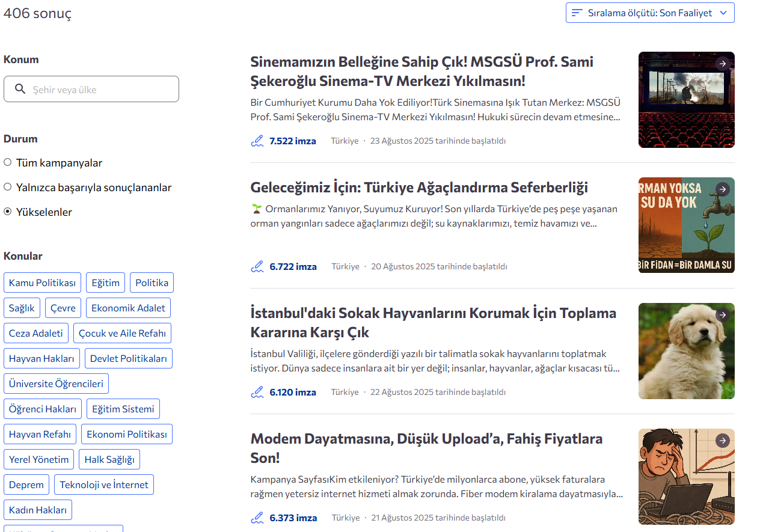Filter by Deprem topic tag

[x=26, y=485]
